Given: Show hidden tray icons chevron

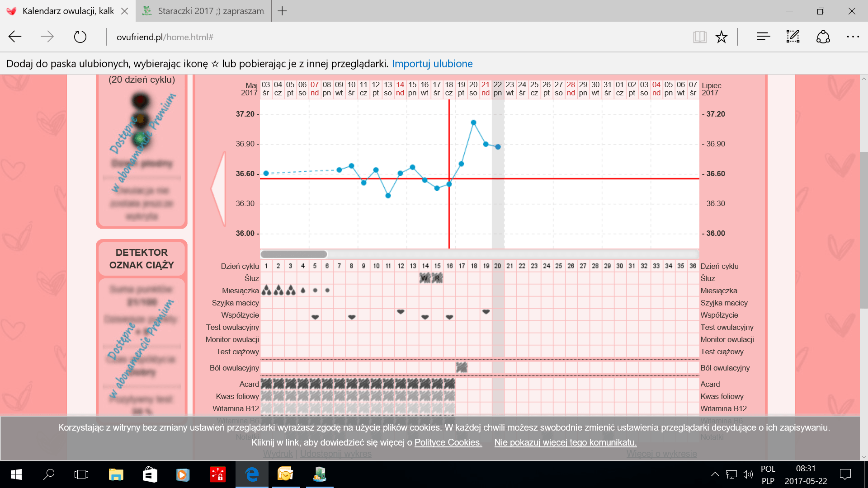Looking at the screenshot, I should pyautogui.click(x=715, y=474).
